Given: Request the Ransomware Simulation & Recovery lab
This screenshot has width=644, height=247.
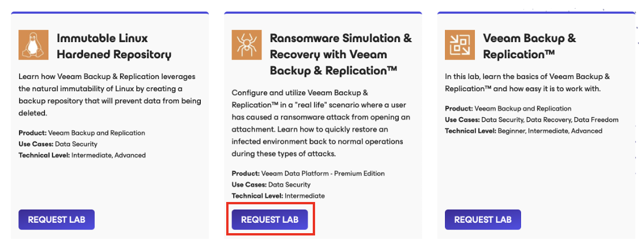Looking at the screenshot, I should [270, 219].
